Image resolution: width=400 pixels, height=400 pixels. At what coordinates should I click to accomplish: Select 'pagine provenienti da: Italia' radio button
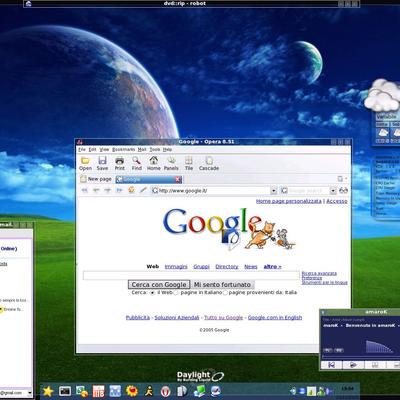tap(225, 293)
